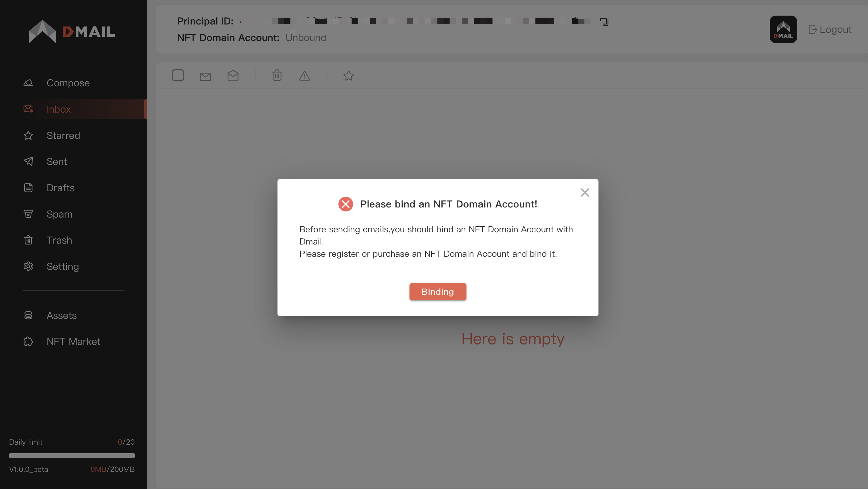This screenshot has height=489, width=868.
Task: Click the DMAIL logo in sidebar
Action: click(x=72, y=31)
